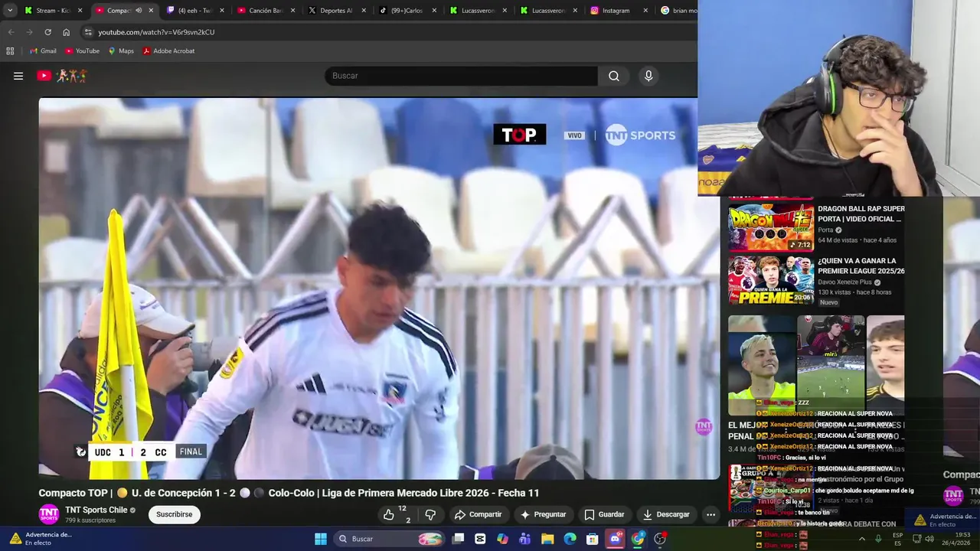
Task: Open Microsoft Store from the taskbar
Action: tap(592, 539)
